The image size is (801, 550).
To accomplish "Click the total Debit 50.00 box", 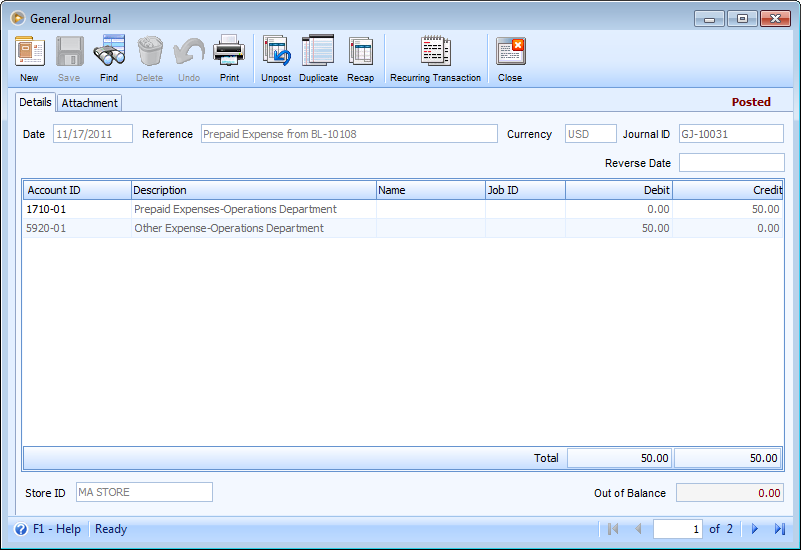I will pyautogui.click(x=619, y=458).
